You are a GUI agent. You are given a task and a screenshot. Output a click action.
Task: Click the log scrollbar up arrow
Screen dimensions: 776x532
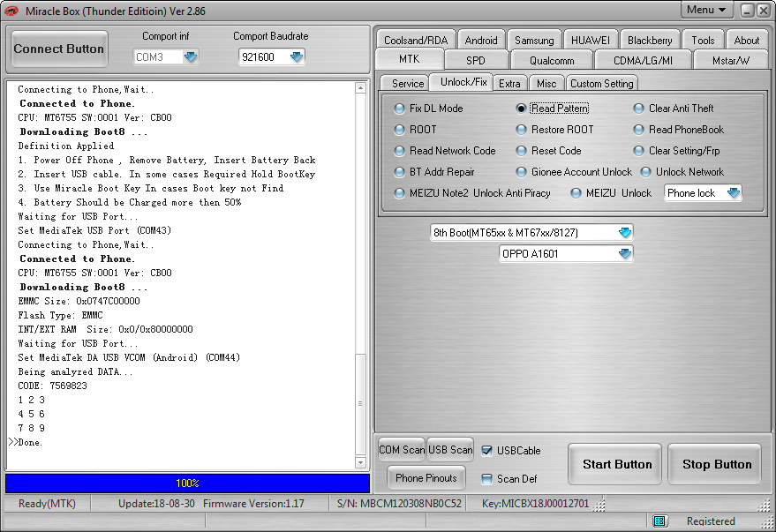360,88
